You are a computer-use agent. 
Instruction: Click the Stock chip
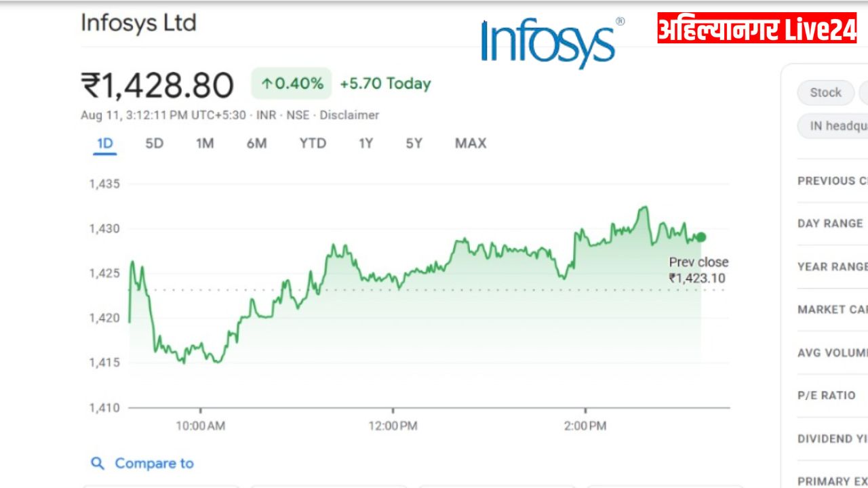click(825, 93)
